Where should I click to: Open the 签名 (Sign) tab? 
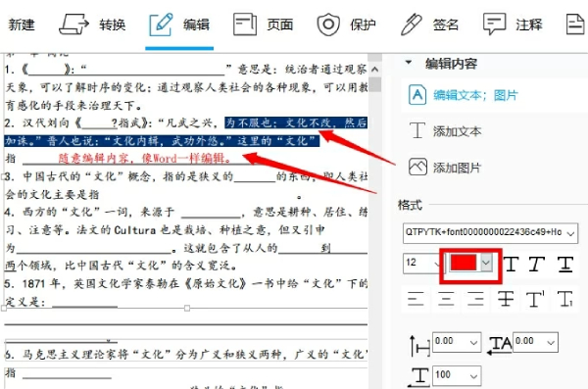[430, 24]
